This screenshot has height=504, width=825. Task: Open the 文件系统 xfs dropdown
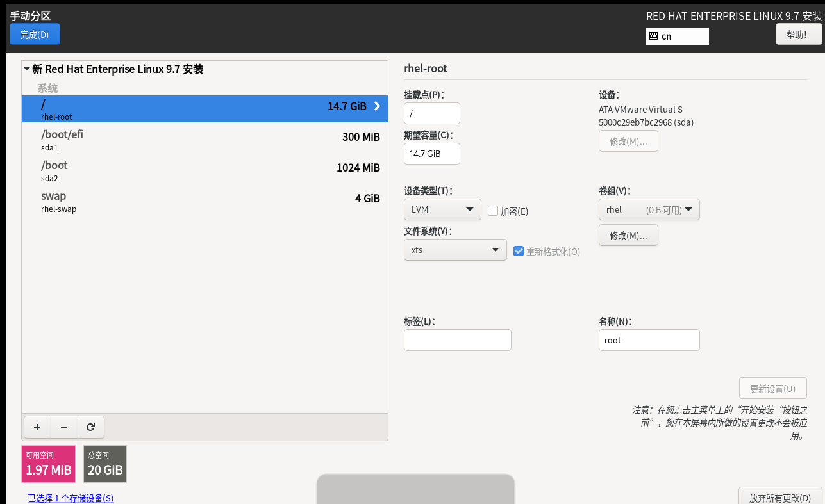tap(455, 250)
